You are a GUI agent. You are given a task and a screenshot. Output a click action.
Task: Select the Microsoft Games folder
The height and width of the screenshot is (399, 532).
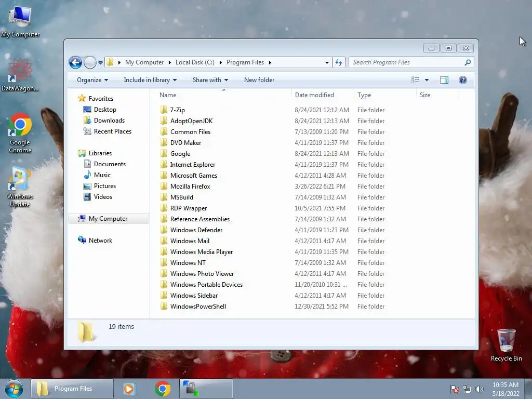[x=194, y=176]
